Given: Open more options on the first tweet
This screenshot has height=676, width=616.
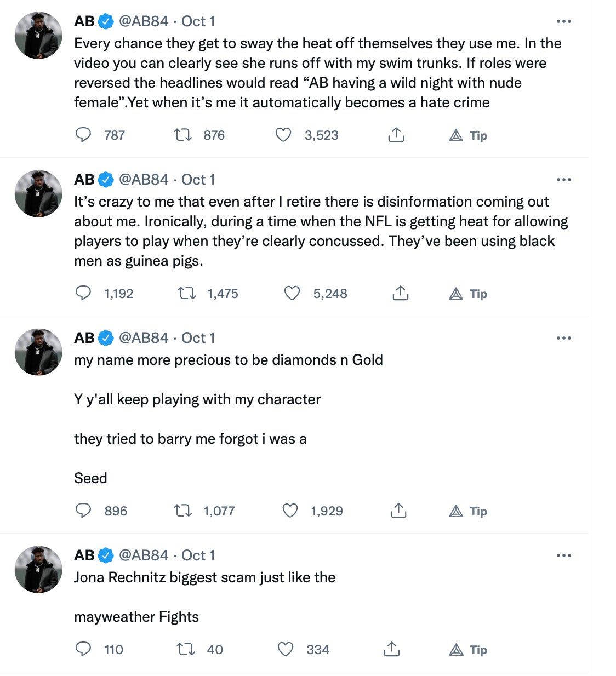Looking at the screenshot, I should pos(563,21).
